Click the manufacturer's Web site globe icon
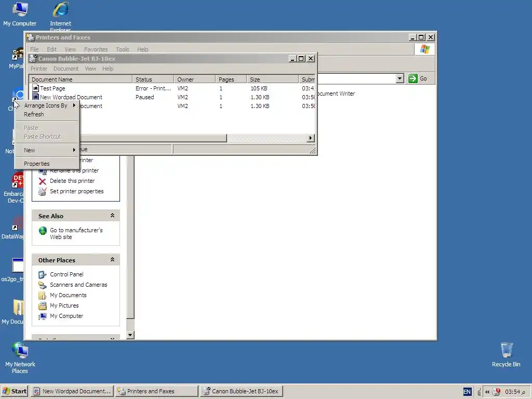 43,231
